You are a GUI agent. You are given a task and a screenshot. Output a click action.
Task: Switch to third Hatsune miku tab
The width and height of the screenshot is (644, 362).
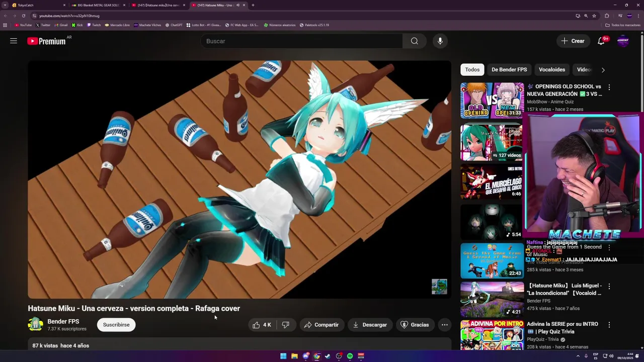coord(158,5)
